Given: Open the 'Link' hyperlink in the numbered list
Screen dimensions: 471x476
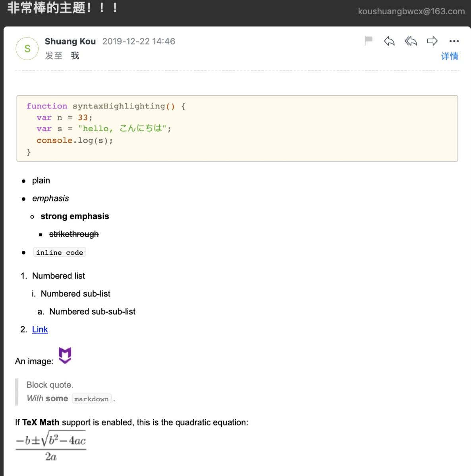Looking at the screenshot, I should tap(39, 329).
